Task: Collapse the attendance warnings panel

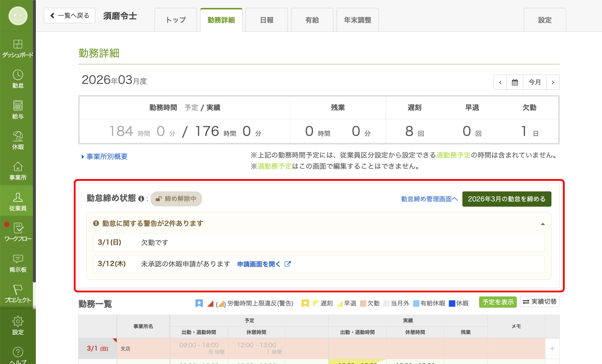Action: (x=543, y=224)
